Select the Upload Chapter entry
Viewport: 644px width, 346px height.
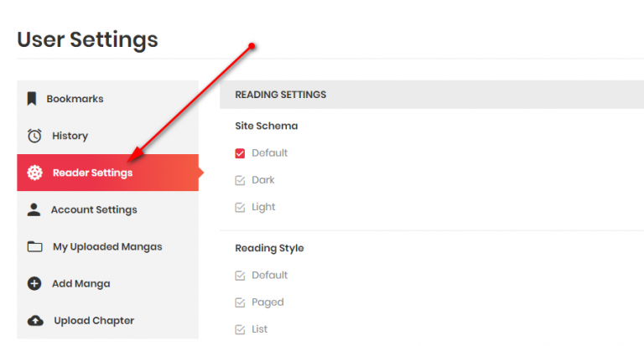click(x=107, y=321)
